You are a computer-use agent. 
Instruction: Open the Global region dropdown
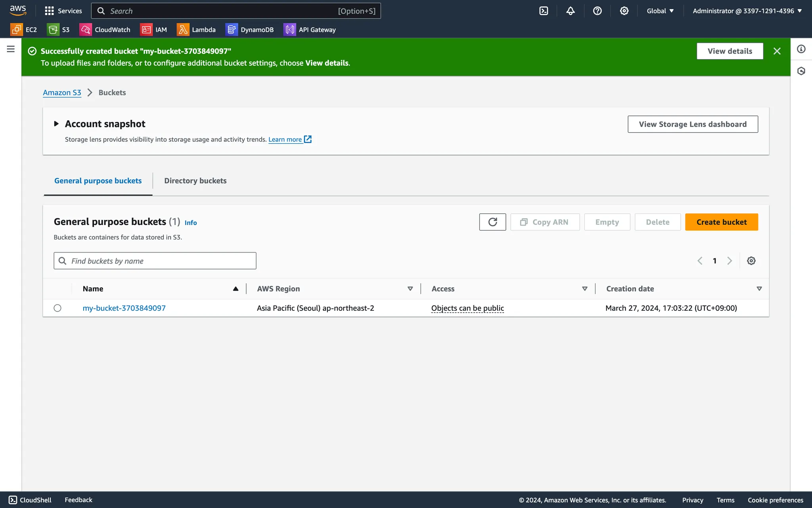660,11
